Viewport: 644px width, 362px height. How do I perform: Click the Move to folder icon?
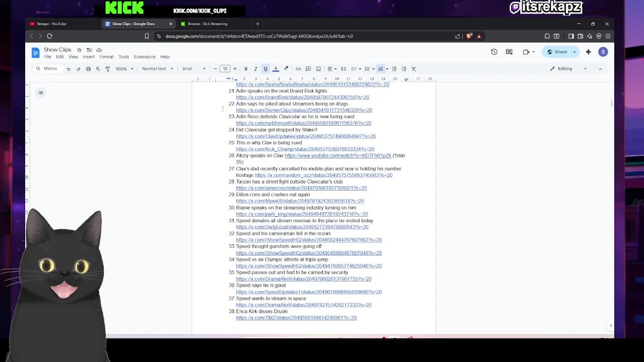click(89, 50)
